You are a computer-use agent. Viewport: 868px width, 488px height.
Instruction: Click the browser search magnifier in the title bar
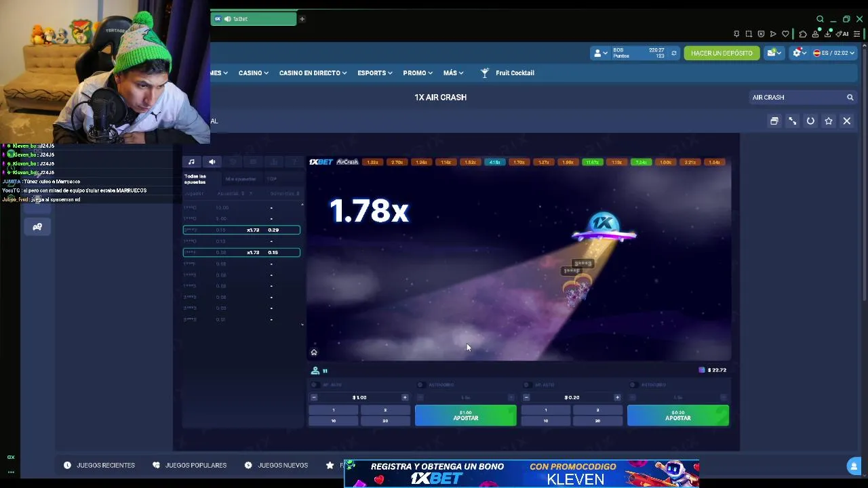[820, 19]
